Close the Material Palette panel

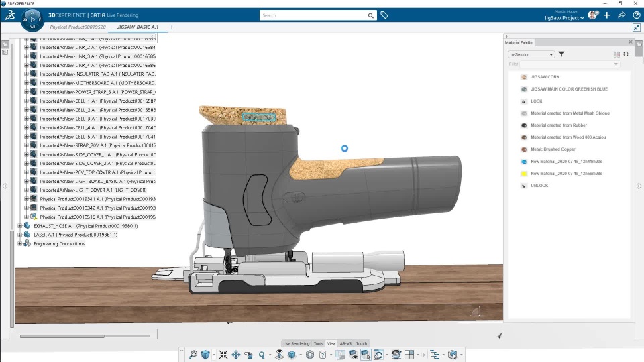(631, 42)
